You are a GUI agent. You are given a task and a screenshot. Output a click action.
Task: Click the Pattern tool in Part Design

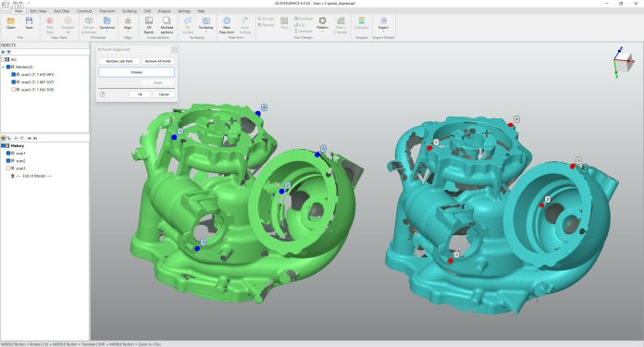322,24
